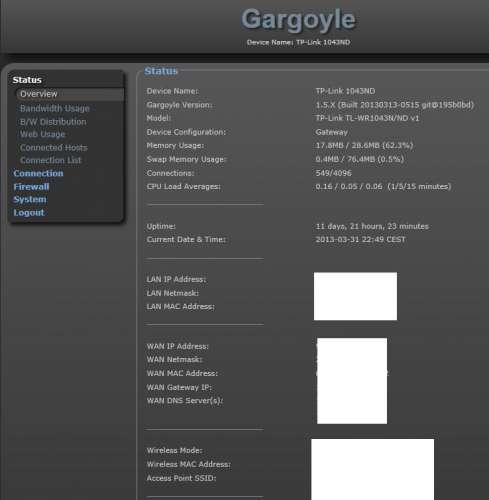Click the header Device Name line
This screenshot has width=489, height=500.
pyautogui.click(x=298, y=43)
